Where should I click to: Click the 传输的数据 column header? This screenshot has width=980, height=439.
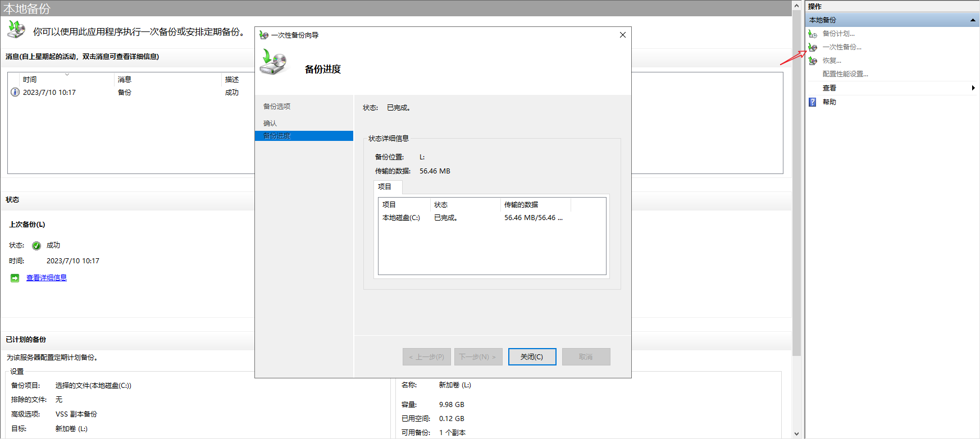535,205
